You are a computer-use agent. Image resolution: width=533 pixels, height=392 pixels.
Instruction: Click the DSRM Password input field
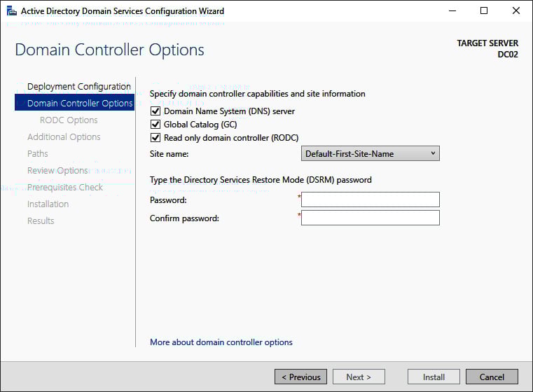click(371, 199)
